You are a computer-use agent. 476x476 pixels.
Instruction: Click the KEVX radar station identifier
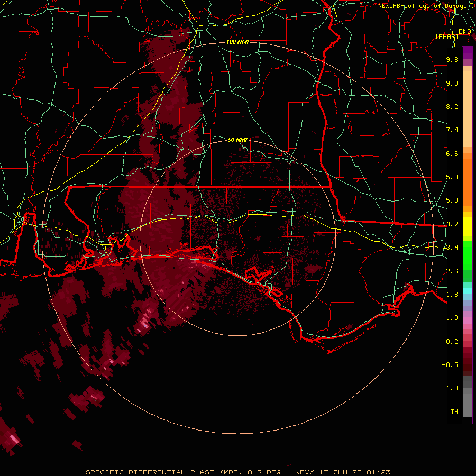tap(305, 472)
